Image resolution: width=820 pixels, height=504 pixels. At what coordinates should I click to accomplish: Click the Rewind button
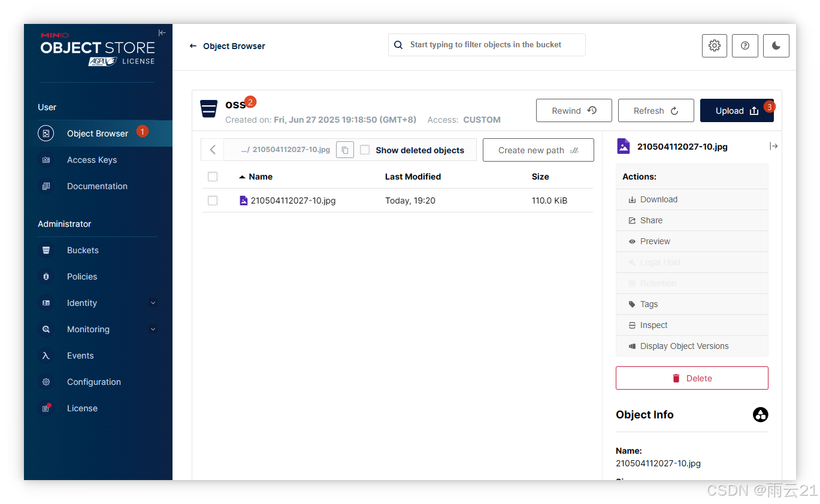click(x=573, y=110)
